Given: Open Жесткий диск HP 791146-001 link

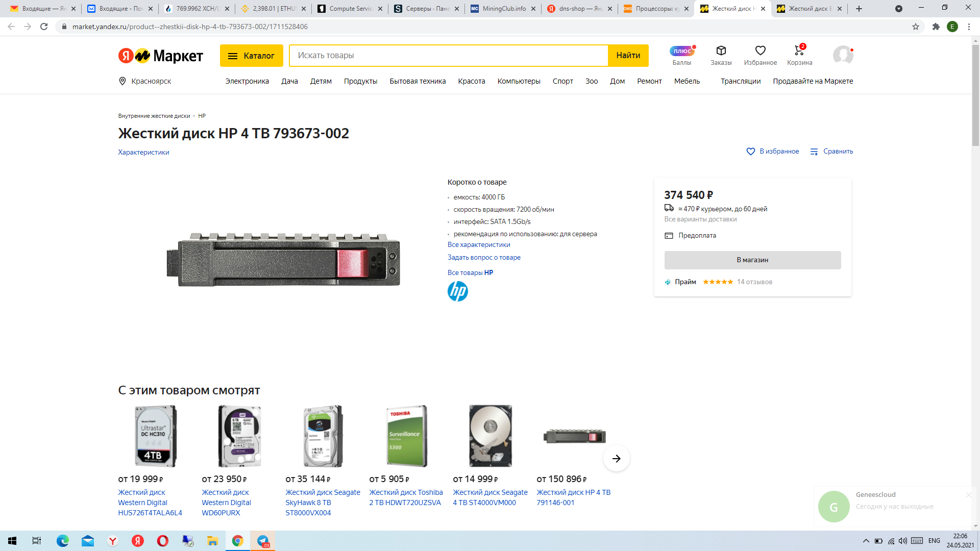Looking at the screenshot, I should [573, 497].
